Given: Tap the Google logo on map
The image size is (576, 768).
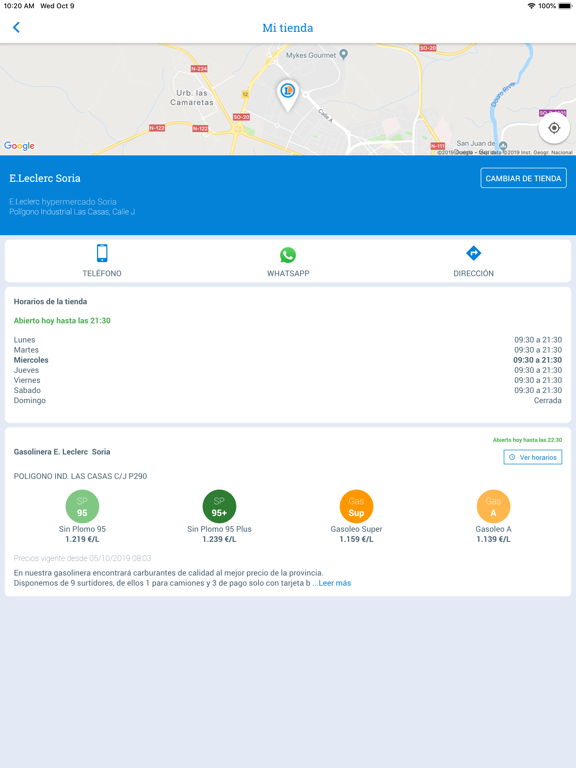Looking at the screenshot, I should click(x=19, y=145).
